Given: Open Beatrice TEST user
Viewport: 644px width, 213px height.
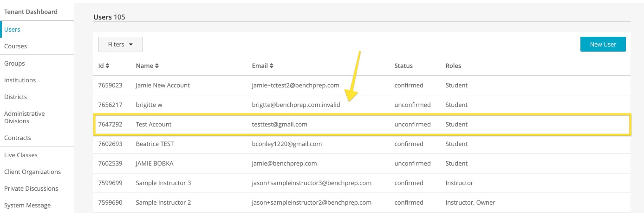Looking at the screenshot, I should coord(155,144).
